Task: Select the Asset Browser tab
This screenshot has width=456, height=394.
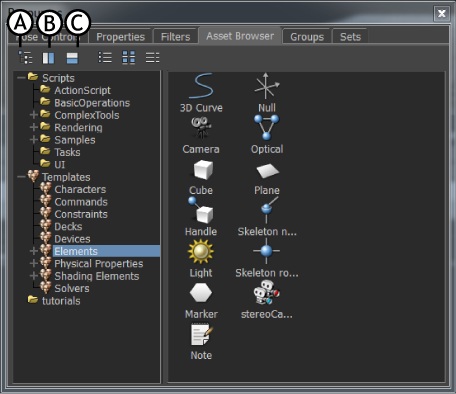Action: (240, 36)
